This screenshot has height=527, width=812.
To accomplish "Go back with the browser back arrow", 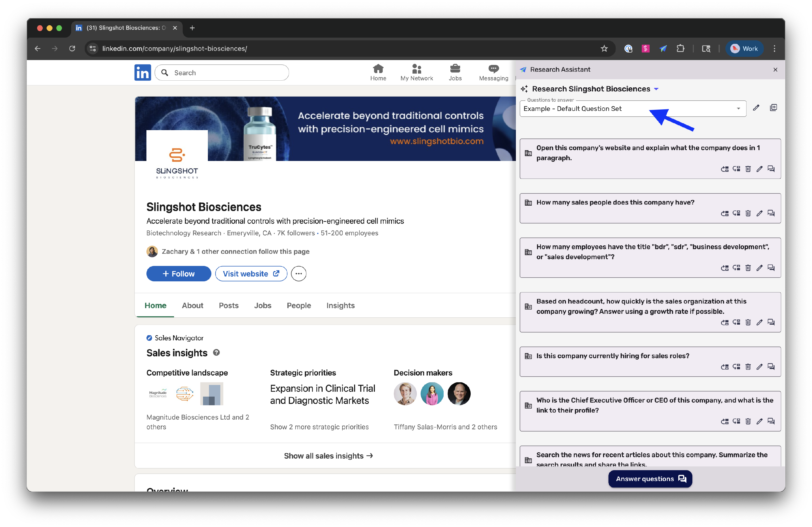I will pyautogui.click(x=38, y=48).
